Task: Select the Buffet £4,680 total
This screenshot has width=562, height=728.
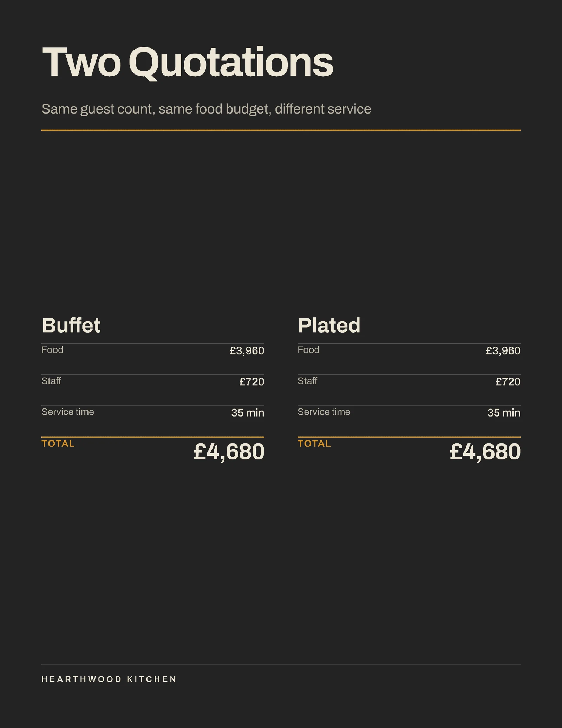Action: click(x=229, y=451)
